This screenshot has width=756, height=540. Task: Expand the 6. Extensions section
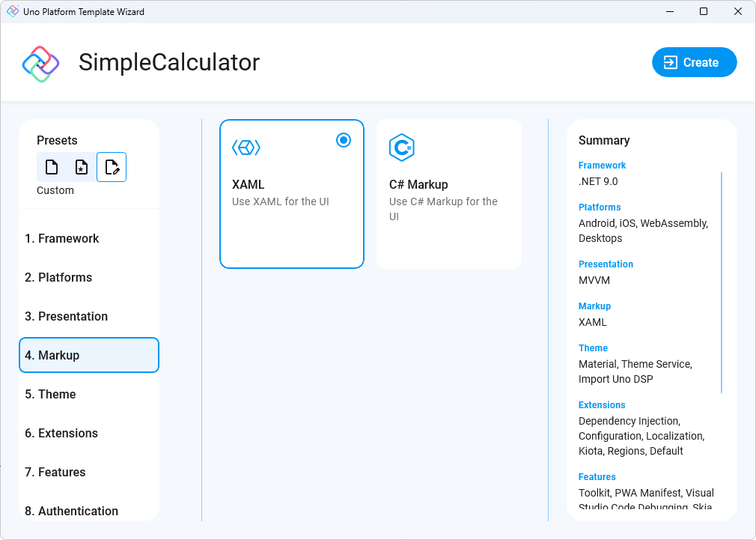89,433
